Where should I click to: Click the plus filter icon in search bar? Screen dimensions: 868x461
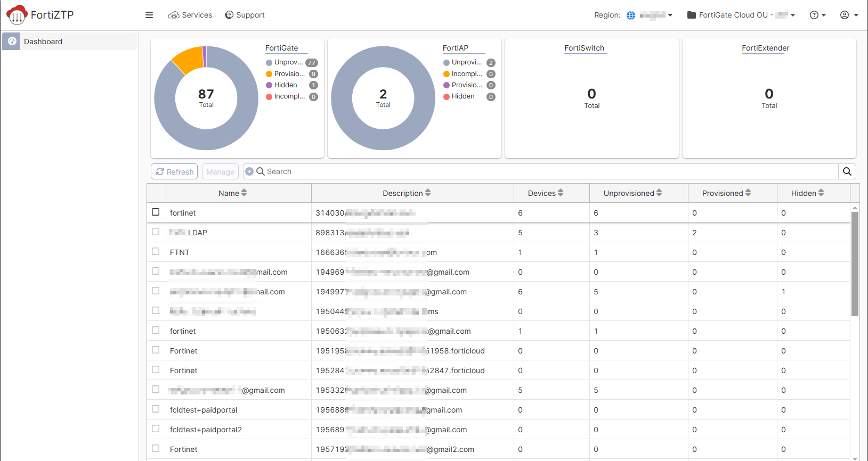coord(249,171)
